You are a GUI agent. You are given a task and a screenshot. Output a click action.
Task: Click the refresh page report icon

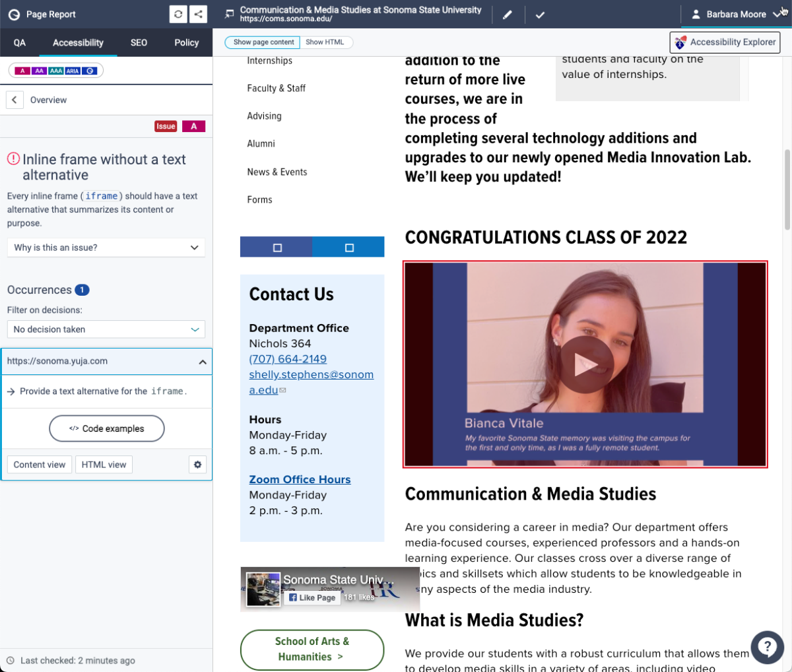(178, 14)
